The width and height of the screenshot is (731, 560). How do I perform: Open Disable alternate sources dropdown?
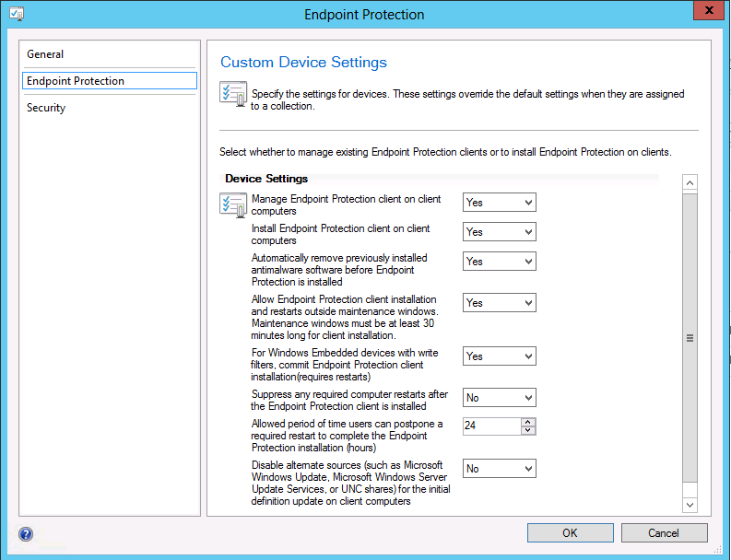[500, 468]
